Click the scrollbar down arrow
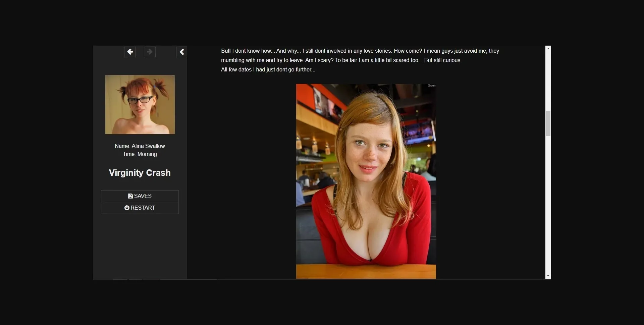Viewport: 644px width, 325px height. [x=548, y=276]
